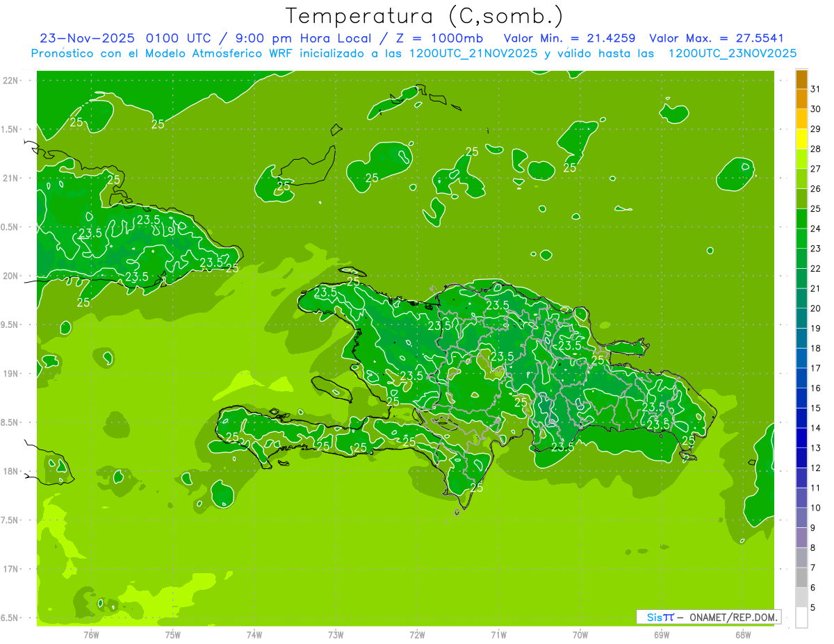The height and width of the screenshot is (644, 834).
Task: Click the color bar label 28
Action: tap(815, 149)
